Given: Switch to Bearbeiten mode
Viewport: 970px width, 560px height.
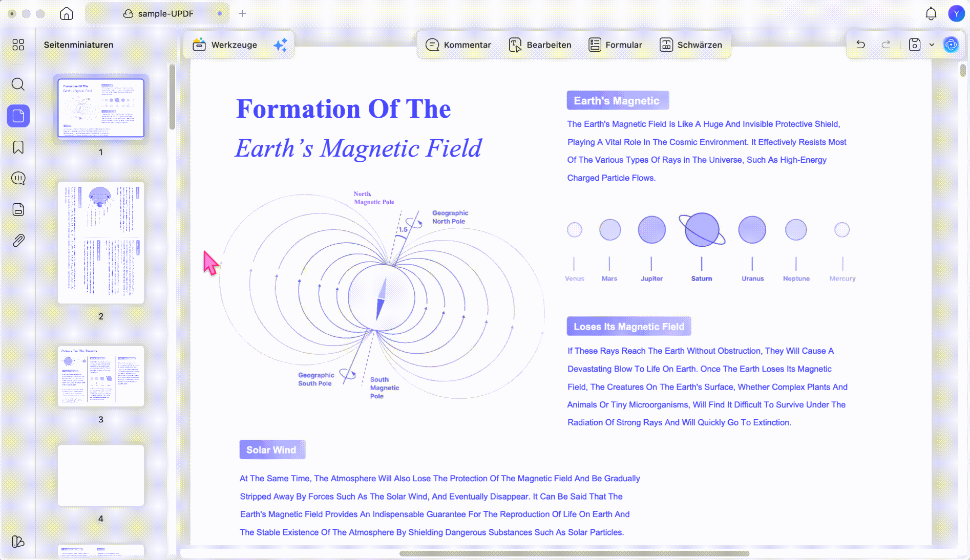Looking at the screenshot, I should point(540,45).
